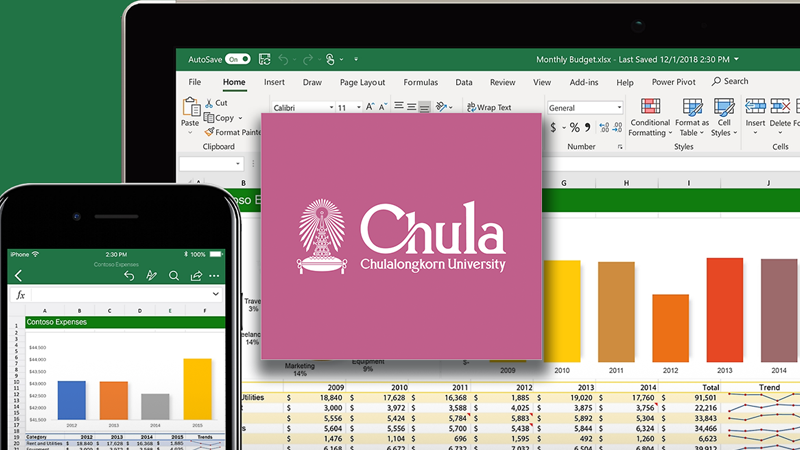Click the Cut scissors button
The image size is (800, 450).
pyautogui.click(x=216, y=103)
